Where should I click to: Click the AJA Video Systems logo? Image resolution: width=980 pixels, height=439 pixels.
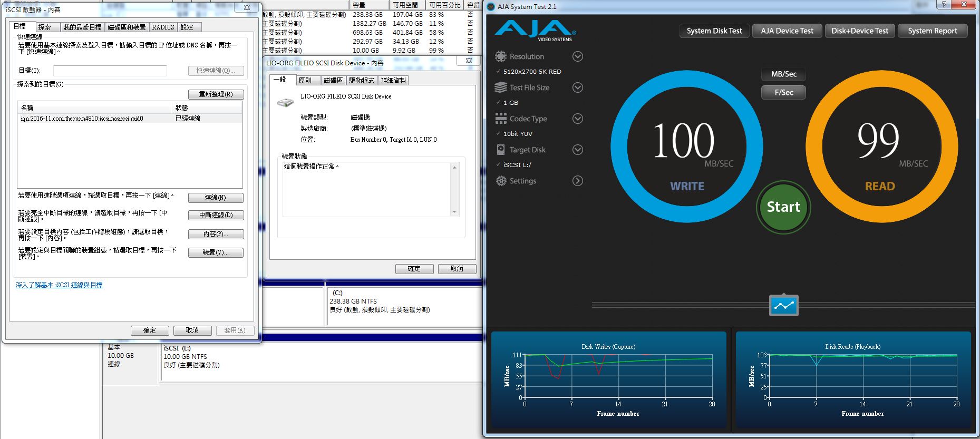point(535,31)
